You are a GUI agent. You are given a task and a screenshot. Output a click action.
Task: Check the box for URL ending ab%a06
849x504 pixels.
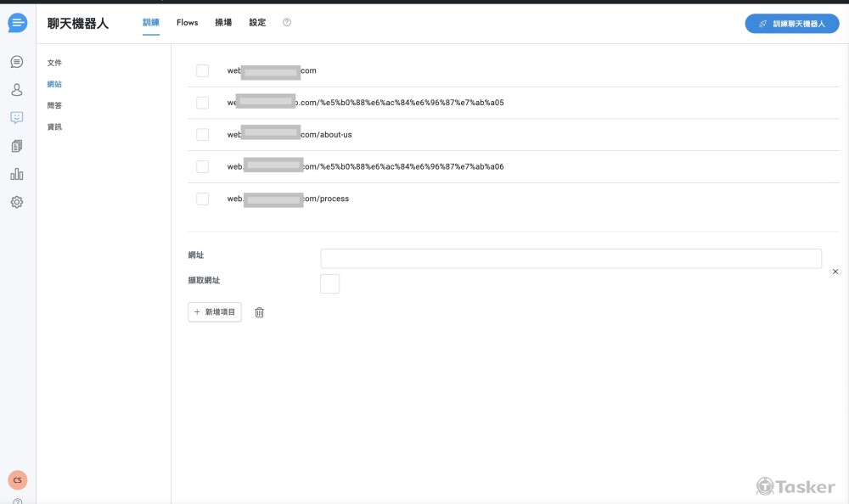[x=203, y=166]
